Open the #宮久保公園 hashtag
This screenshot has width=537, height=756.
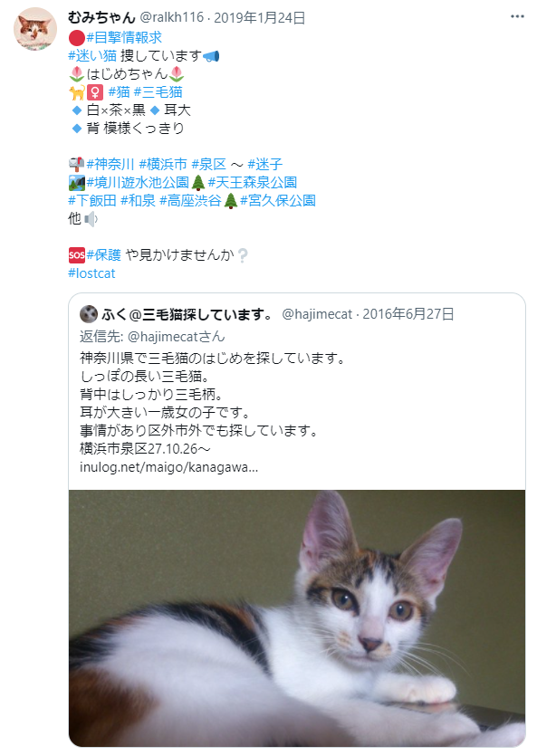(x=278, y=201)
